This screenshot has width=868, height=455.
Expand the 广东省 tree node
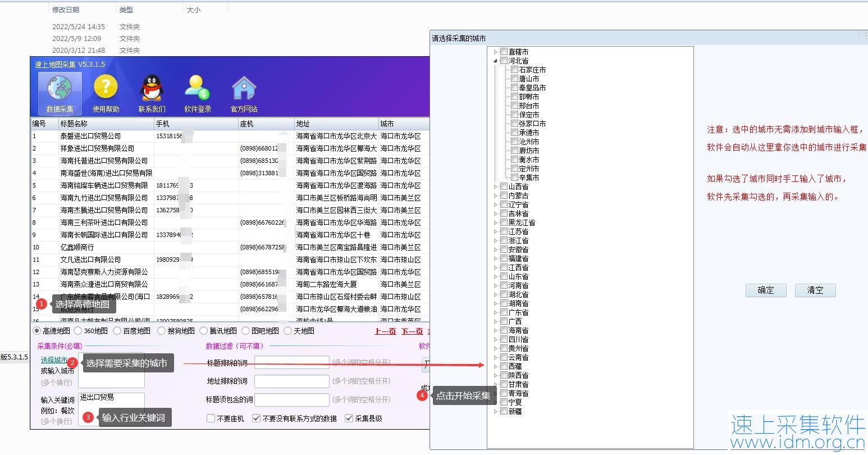495,312
